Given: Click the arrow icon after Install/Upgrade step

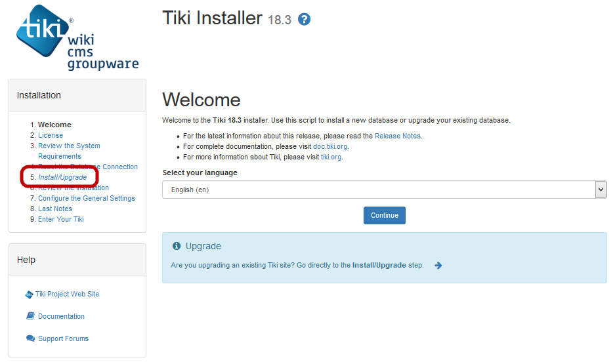Looking at the screenshot, I should pos(438,266).
